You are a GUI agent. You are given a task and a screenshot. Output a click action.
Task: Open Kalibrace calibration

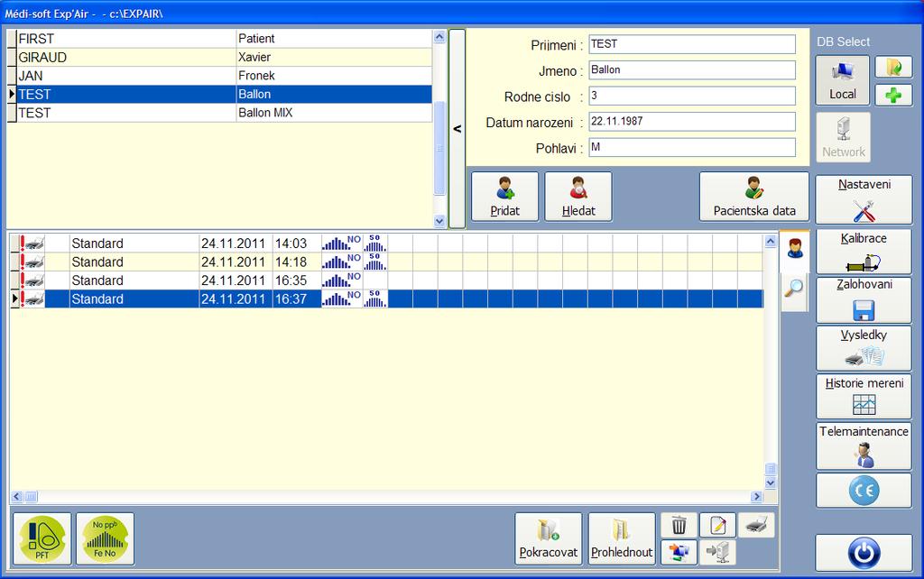[x=864, y=252]
